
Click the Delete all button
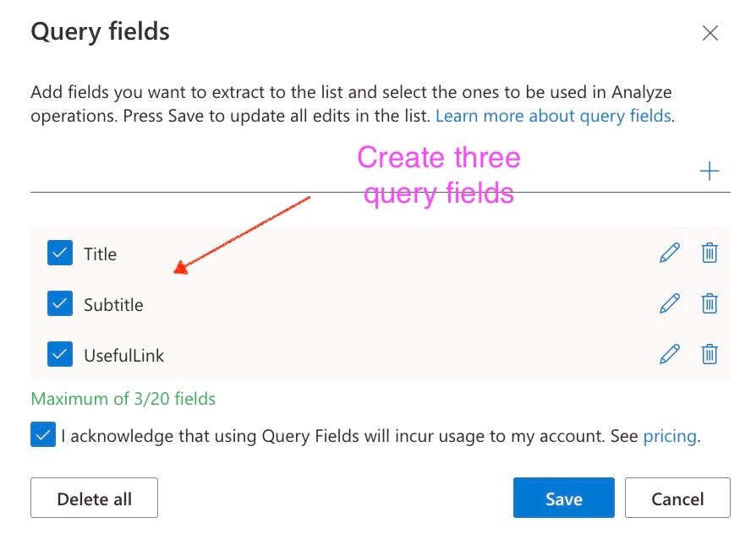[94, 498]
